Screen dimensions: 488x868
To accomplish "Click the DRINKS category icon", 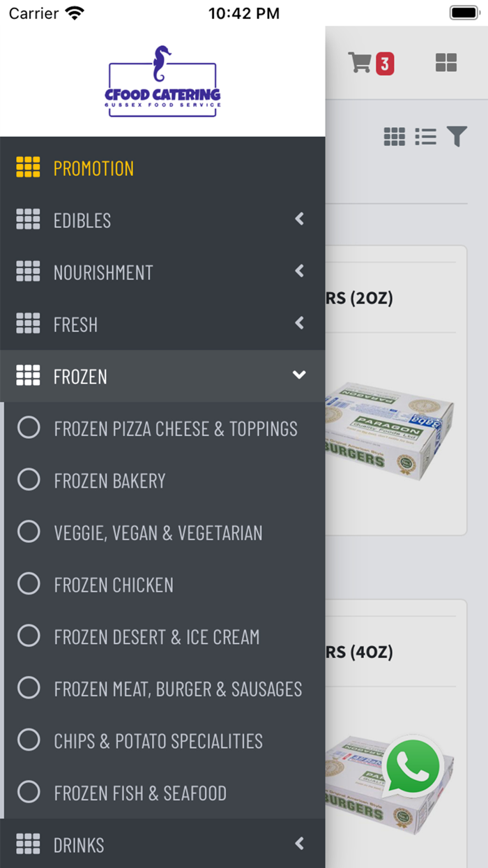I will 28,845.
